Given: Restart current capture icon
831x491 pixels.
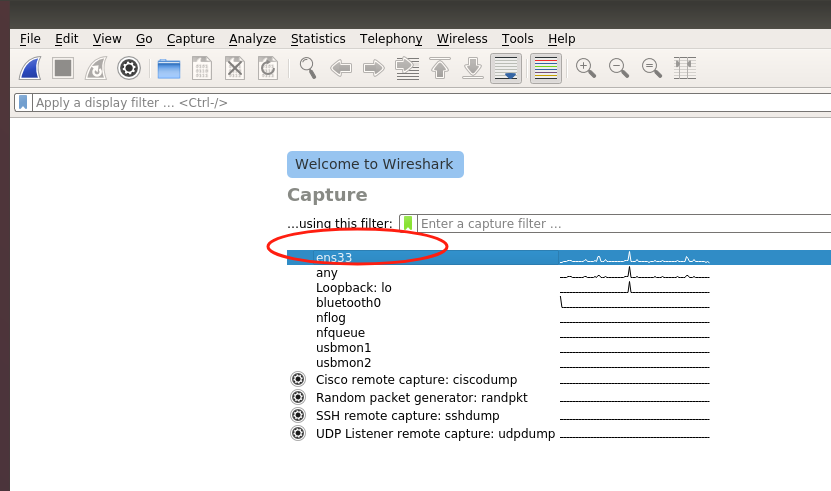Looking at the screenshot, I should pos(96,68).
